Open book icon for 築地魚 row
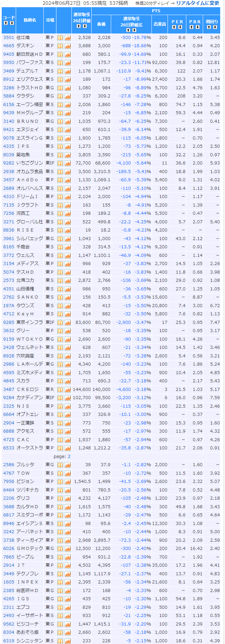225x644 pixels. coord(60,155)
